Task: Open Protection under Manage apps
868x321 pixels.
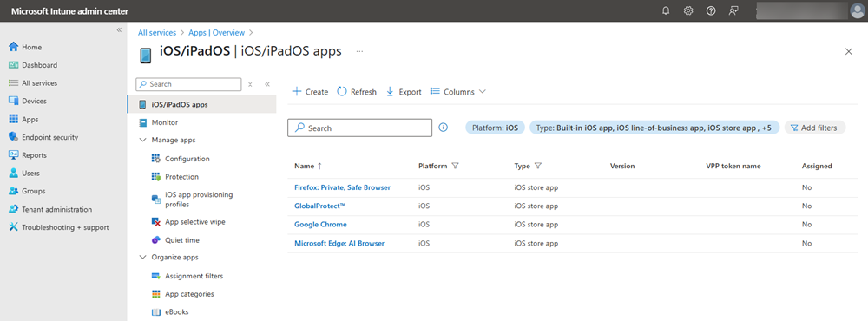Action: click(x=181, y=177)
